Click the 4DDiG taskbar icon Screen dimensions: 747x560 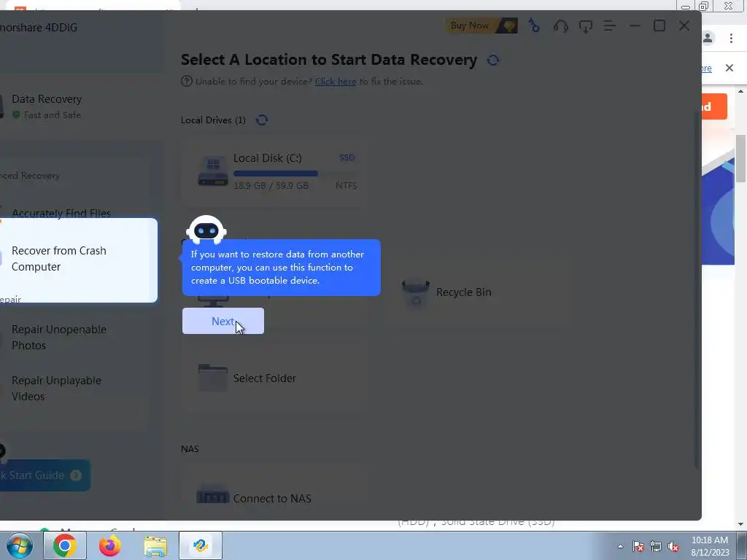(x=201, y=545)
